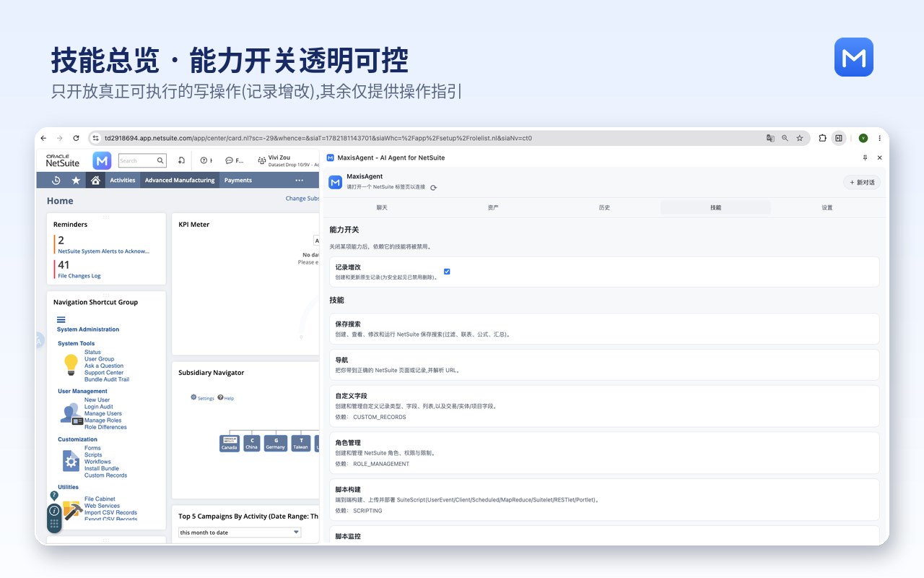Viewport: 924px width, 578px height.
Task: Select the Taiwan subsidiary node
Action: 301,444
